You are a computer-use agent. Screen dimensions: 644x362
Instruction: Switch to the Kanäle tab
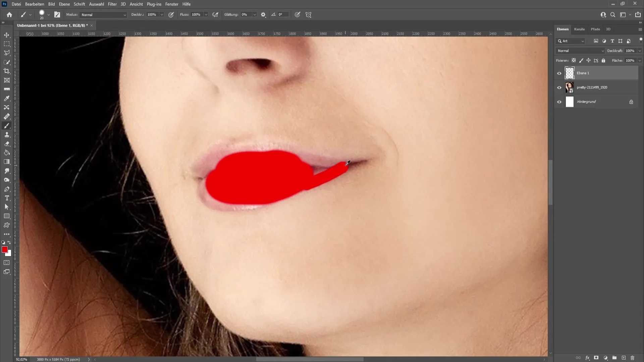point(580,29)
